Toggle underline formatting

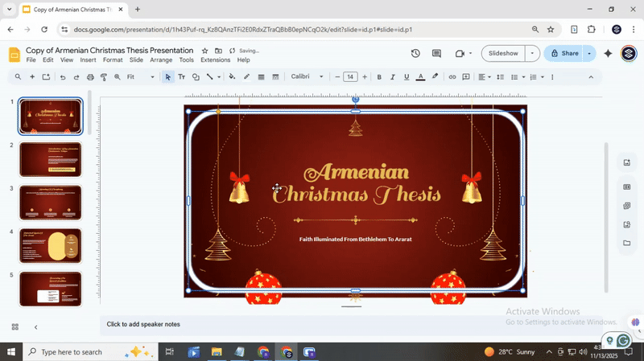(406, 77)
